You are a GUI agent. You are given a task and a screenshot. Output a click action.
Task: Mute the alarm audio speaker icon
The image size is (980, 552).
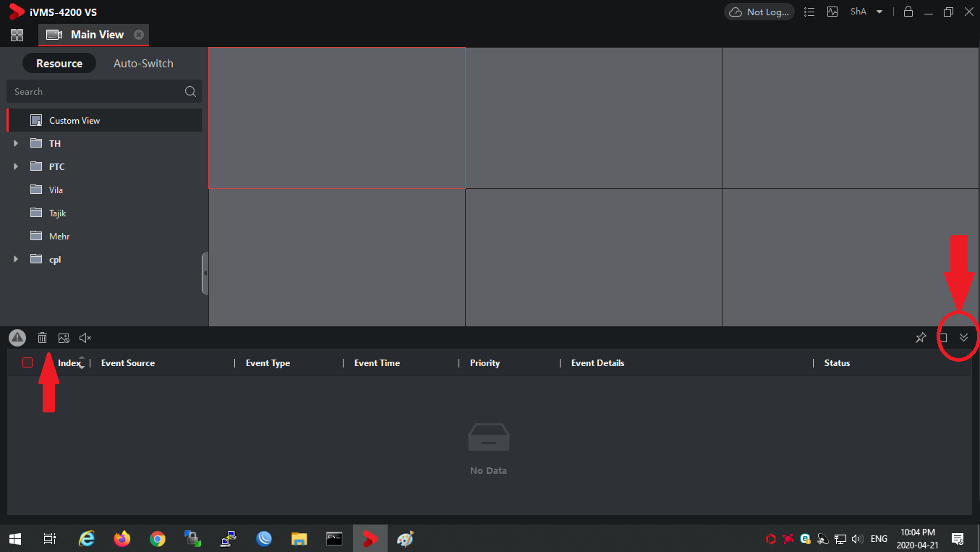point(85,338)
